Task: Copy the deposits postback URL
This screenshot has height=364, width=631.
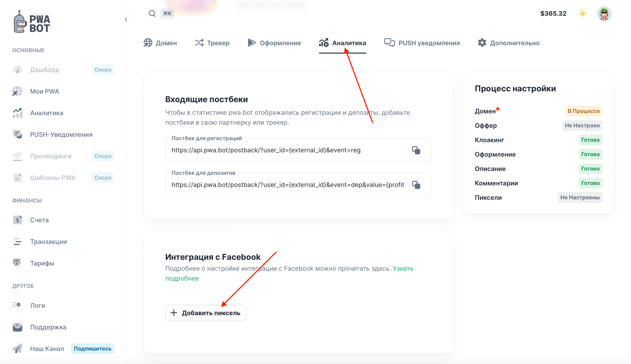Action: tap(416, 185)
